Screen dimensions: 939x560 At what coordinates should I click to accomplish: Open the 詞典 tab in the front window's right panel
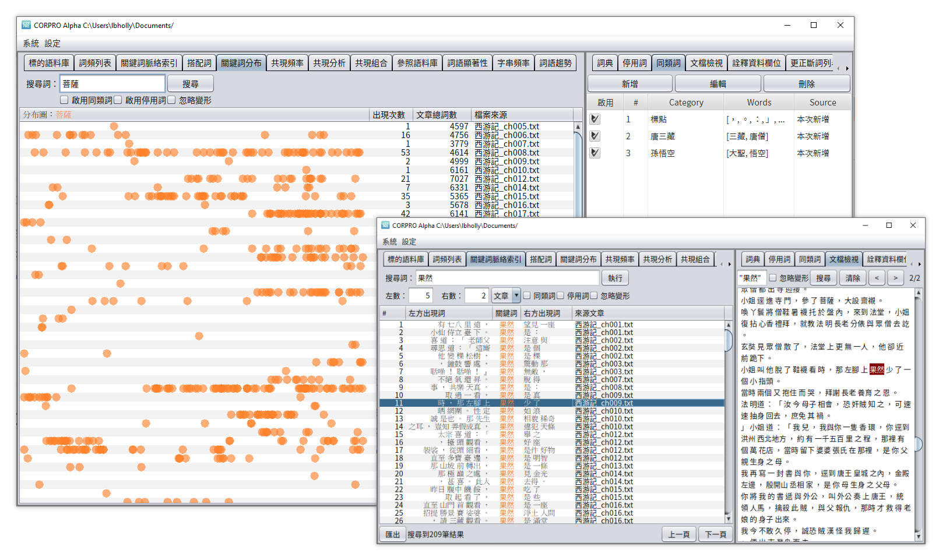[x=753, y=259]
